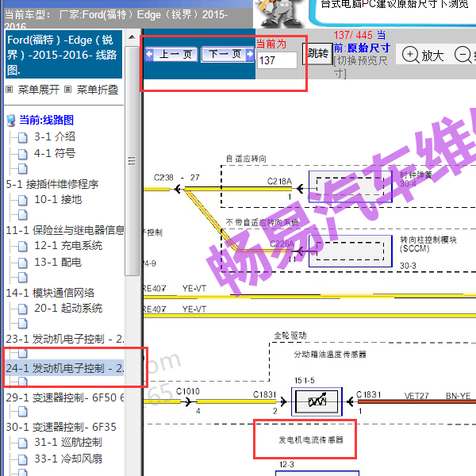Open the 33-1 冷却风扇 tree item
Screen dimensions: 476x476
(x=68, y=459)
